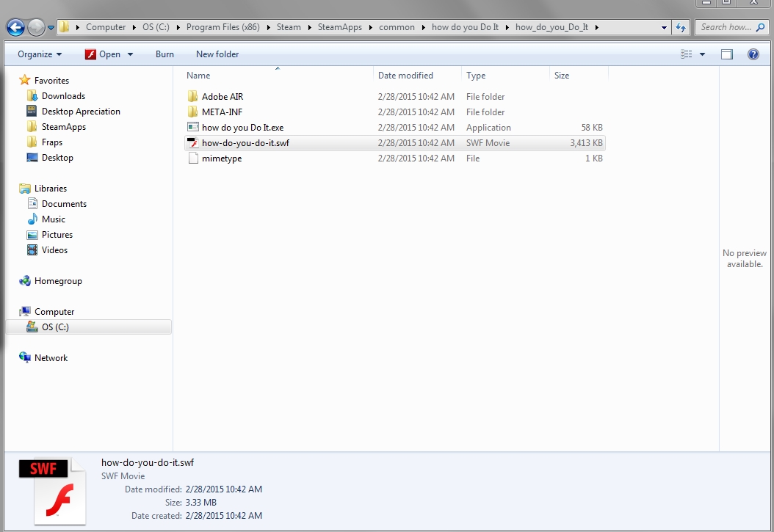The height and width of the screenshot is (532, 774).
Task: Select the how-do-you-do-it.swf file icon
Action: click(193, 143)
